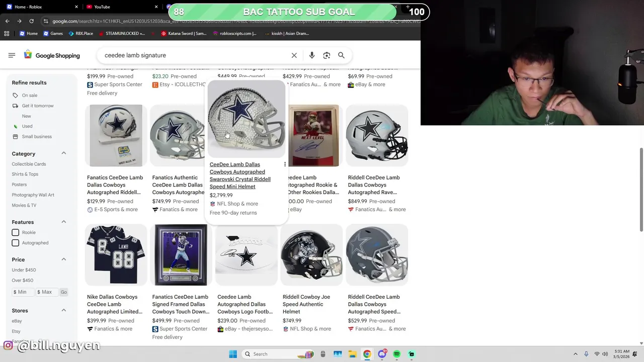Open the Google Shopping hamburger menu
Viewport: 644px width, 362px height.
12,55
